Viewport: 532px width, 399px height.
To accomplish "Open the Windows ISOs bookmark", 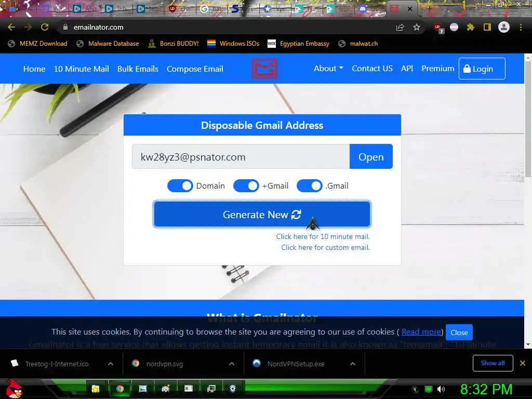I will coord(233,44).
